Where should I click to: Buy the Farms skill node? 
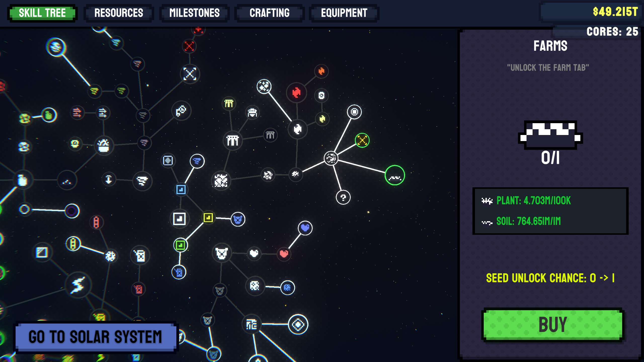[x=552, y=324]
